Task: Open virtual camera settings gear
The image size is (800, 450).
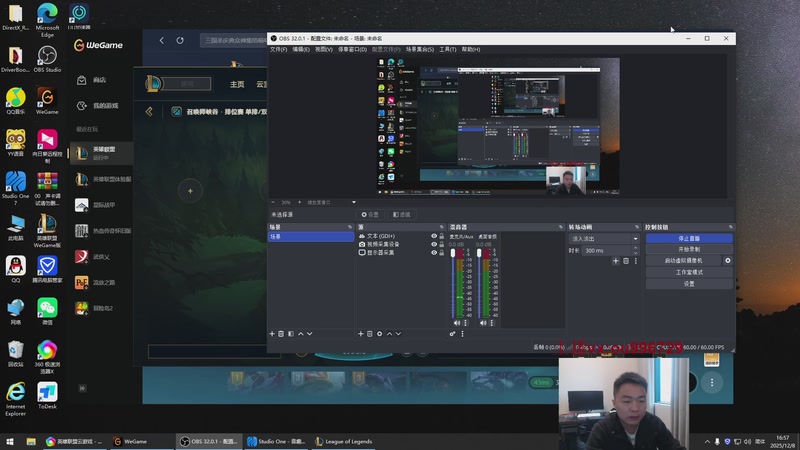Action: tap(728, 260)
